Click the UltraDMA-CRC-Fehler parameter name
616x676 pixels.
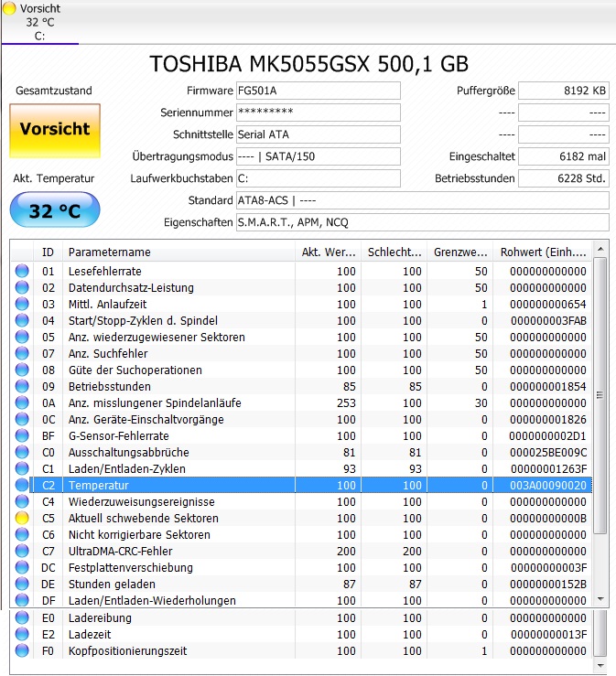point(120,551)
